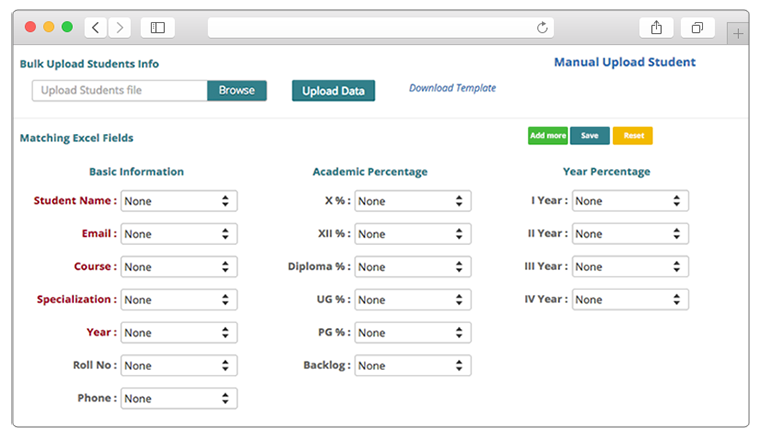Screen dimensions: 760x437
Task: Click the Upload Students file field
Action: coord(120,91)
